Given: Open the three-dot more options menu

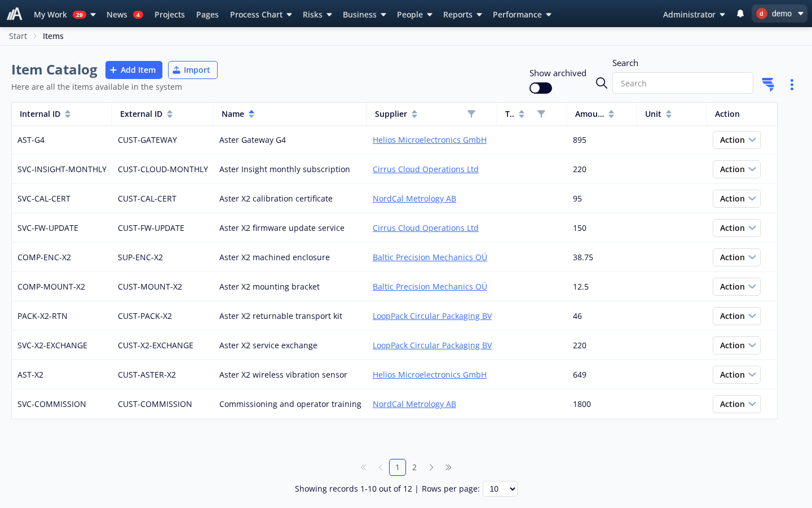Looking at the screenshot, I should click(792, 85).
